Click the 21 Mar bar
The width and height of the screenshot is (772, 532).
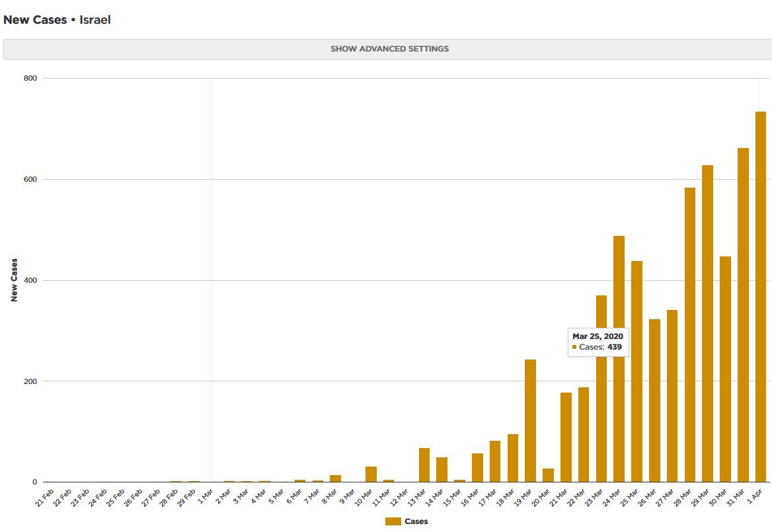(x=566, y=437)
